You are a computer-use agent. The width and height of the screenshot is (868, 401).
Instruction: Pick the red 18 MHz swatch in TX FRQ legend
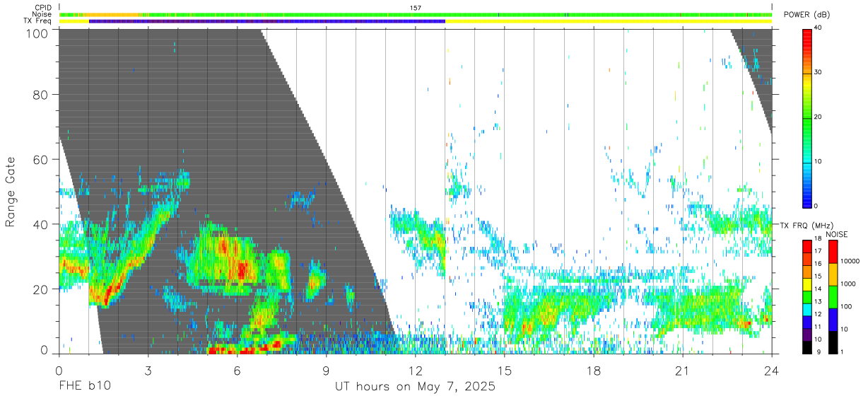click(x=807, y=245)
